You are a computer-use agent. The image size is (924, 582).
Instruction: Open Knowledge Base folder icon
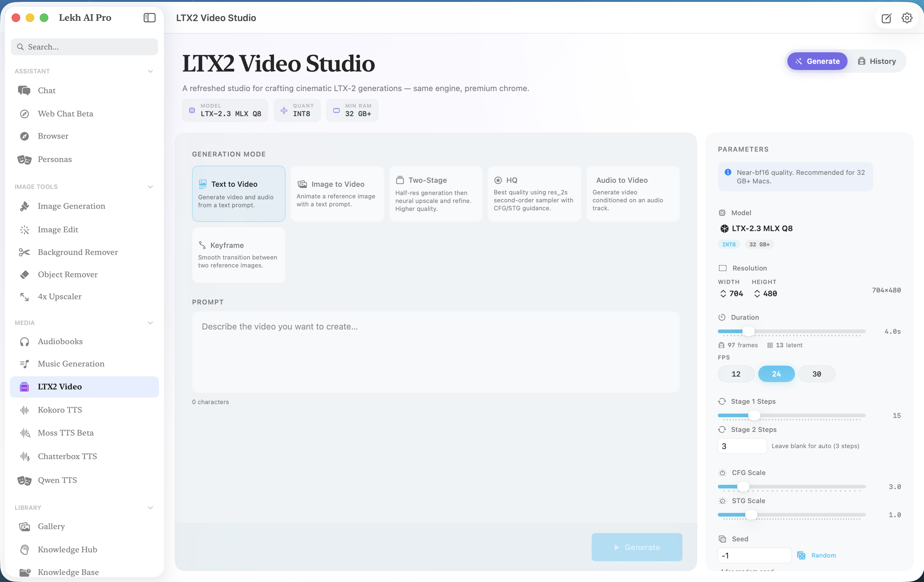pyautogui.click(x=25, y=573)
